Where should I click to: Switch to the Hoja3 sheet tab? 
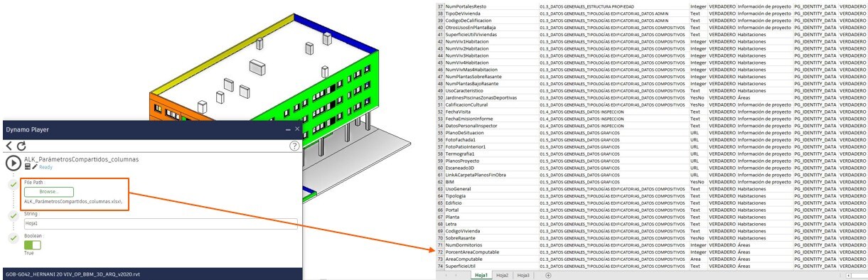(x=523, y=275)
